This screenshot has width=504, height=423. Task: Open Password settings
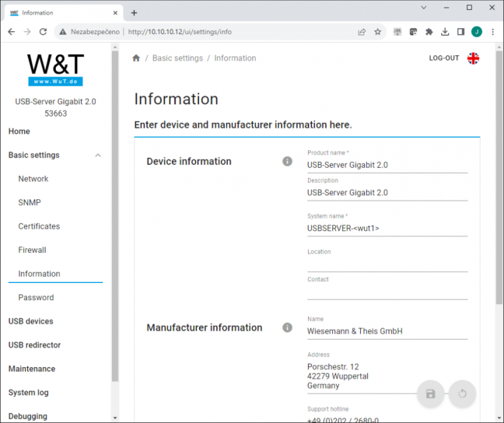[36, 298]
